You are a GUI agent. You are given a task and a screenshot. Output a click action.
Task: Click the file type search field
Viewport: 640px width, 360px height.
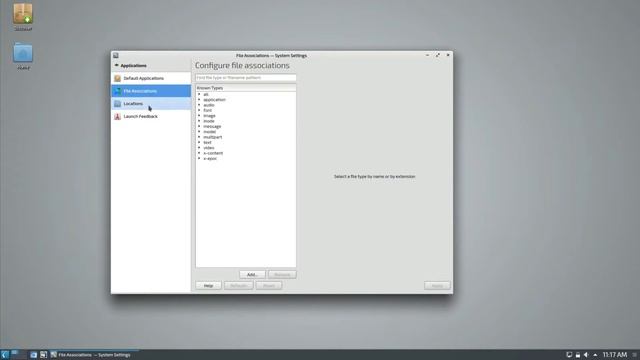tap(246, 78)
